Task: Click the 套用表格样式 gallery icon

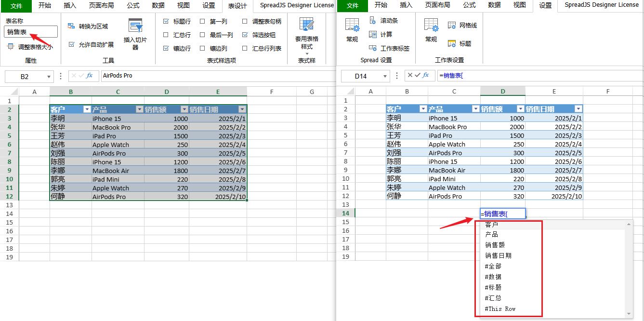Action: click(306, 24)
